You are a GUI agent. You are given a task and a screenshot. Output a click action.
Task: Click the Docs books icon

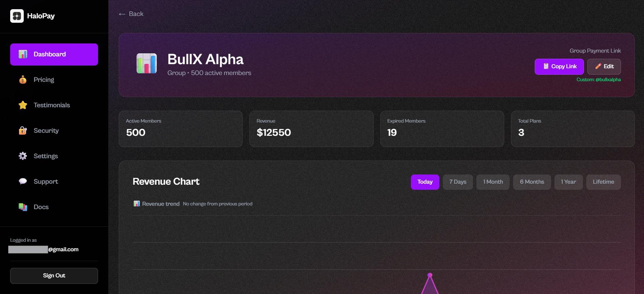click(23, 207)
